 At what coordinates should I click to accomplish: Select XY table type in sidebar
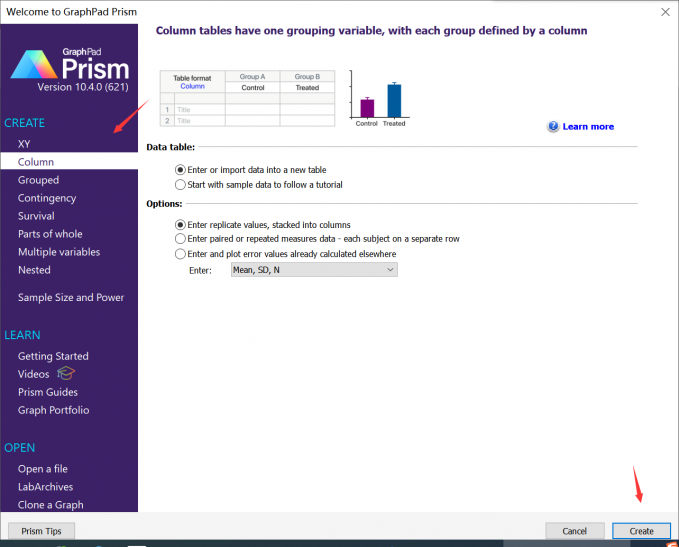click(x=24, y=144)
